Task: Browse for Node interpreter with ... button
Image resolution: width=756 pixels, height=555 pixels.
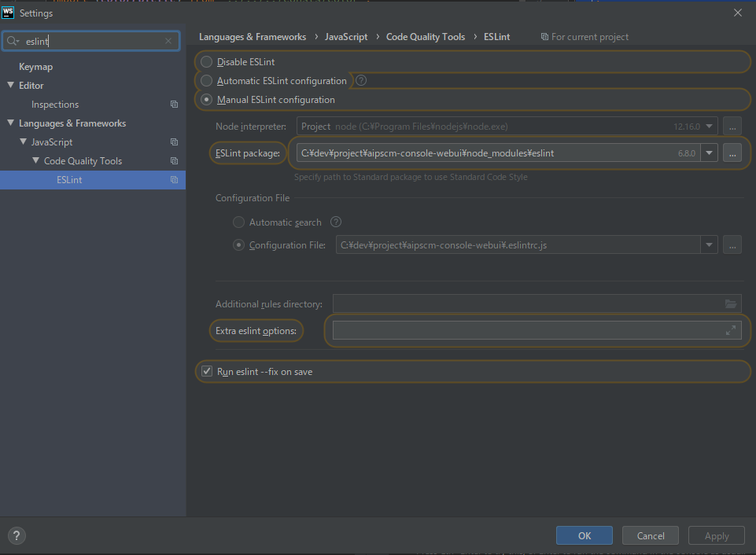Action: click(732, 127)
